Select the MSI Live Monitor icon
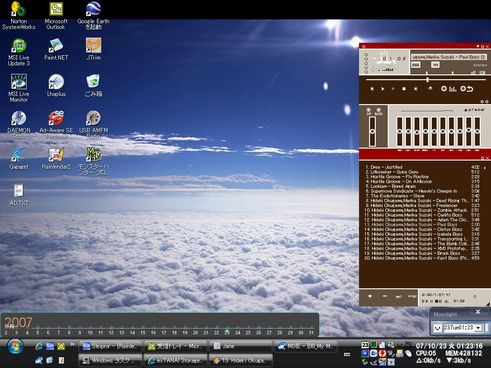 click(19, 88)
